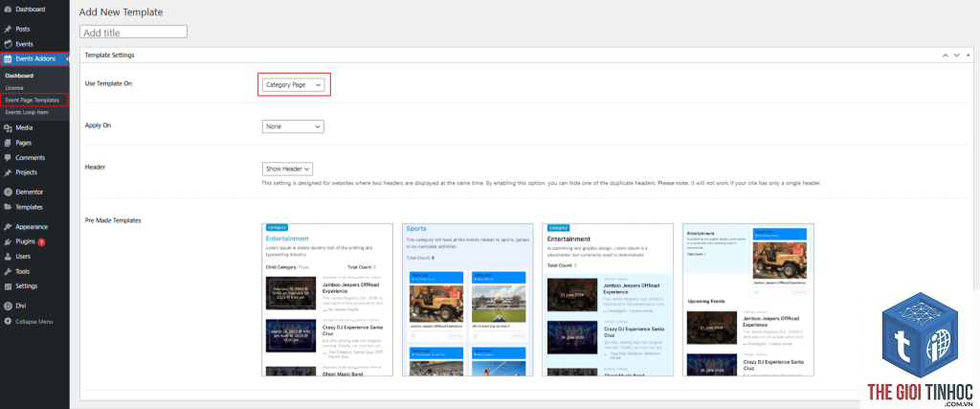The width and height of the screenshot is (980, 409).
Task: Click the Pages icon in the sidebar
Action: click(x=8, y=144)
